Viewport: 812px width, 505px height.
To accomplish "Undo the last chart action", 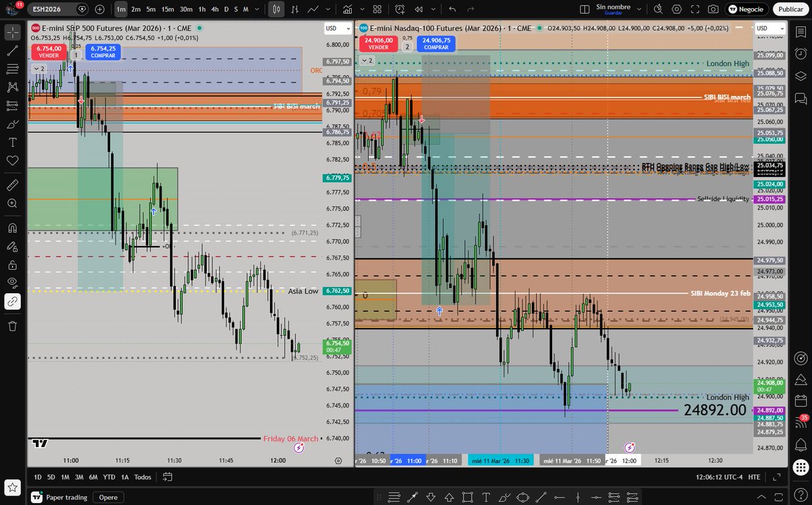I will click(x=452, y=9).
